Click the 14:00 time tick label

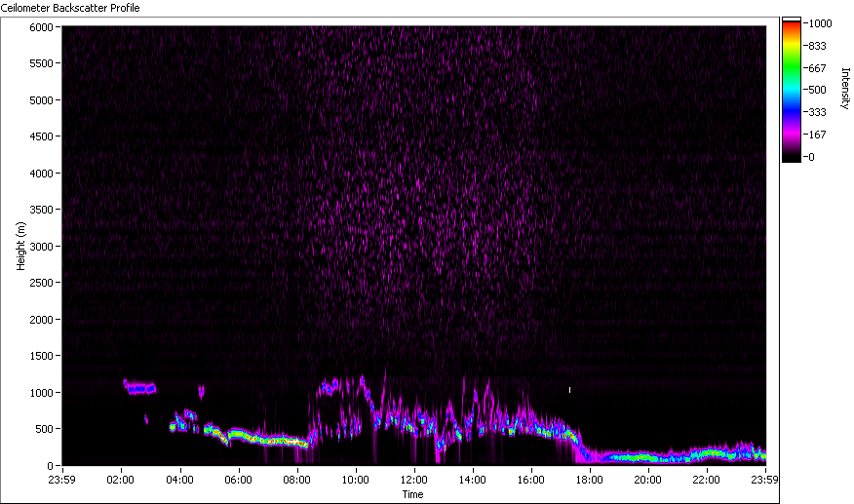point(472,480)
